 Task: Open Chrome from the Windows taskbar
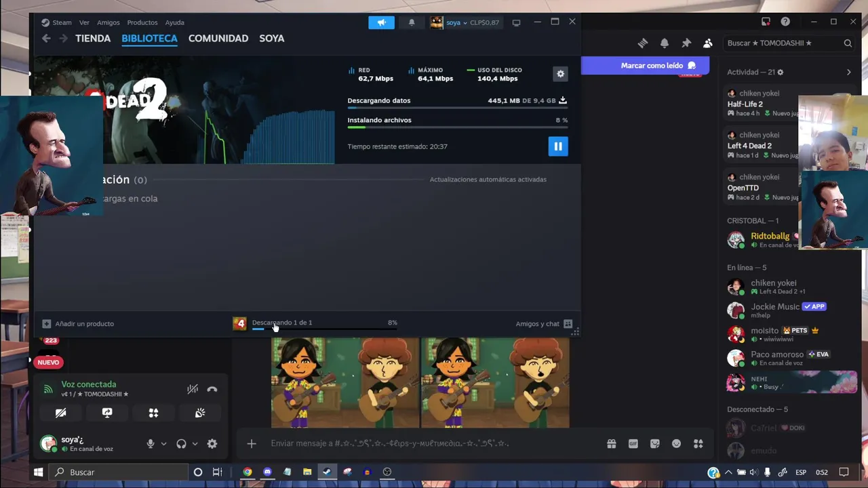click(x=248, y=472)
